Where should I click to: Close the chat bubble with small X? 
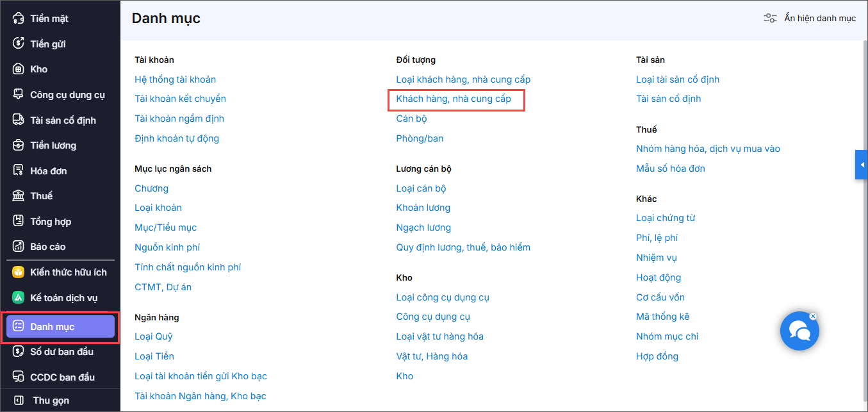tap(813, 316)
